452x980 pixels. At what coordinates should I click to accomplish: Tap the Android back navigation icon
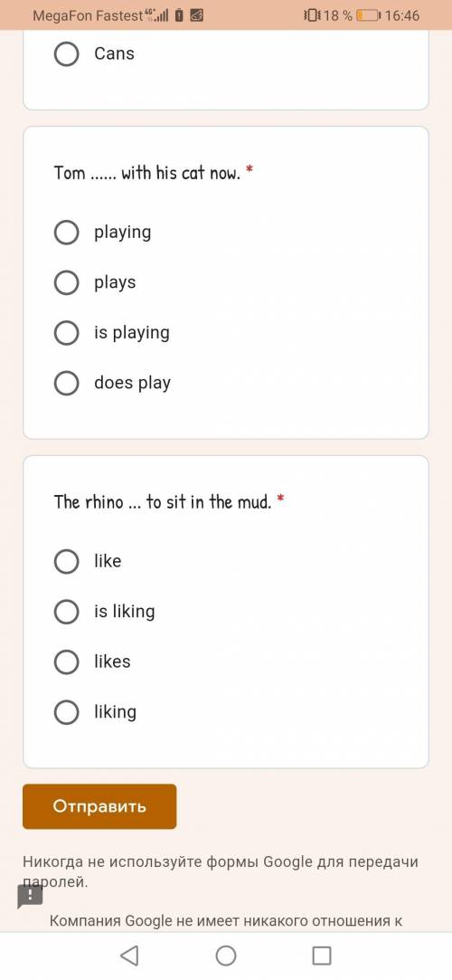(129, 955)
